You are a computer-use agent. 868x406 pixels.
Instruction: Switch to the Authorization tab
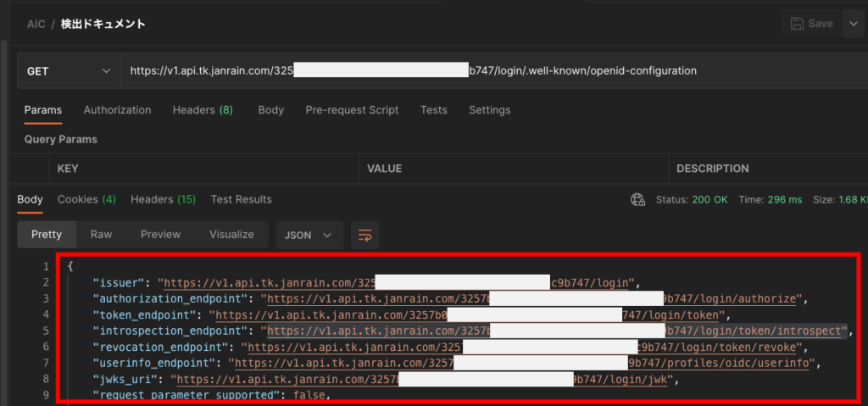117,110
